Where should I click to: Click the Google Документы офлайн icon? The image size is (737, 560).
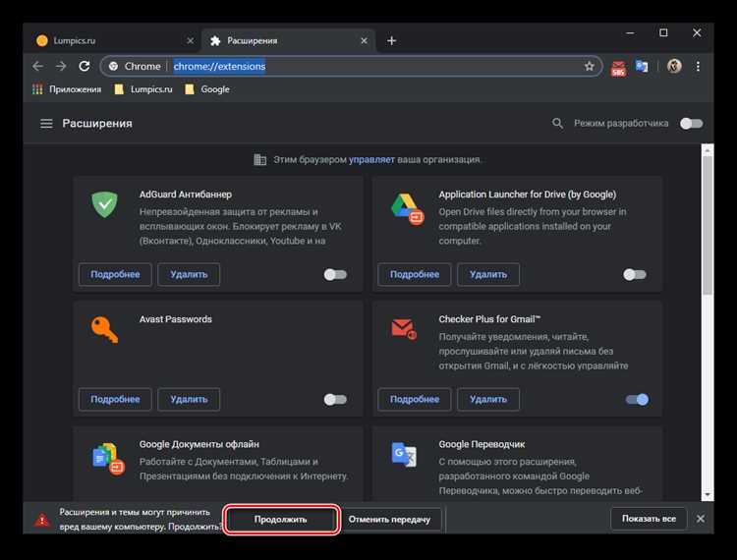(x=108, y=458)
